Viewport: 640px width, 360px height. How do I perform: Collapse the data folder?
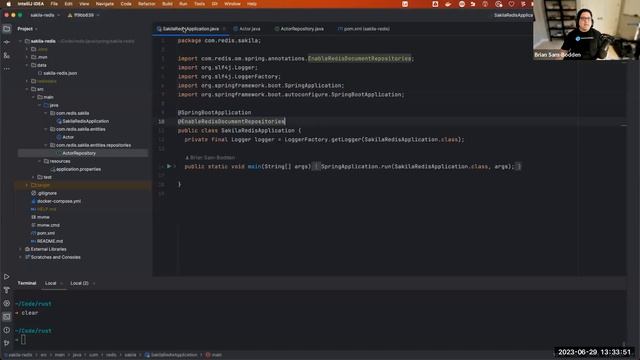point(27,65)
